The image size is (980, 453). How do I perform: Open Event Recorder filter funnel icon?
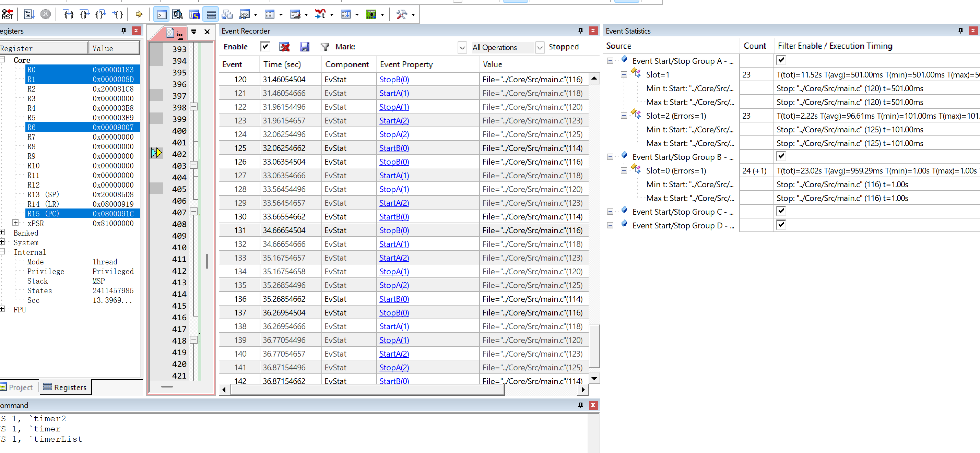pos(325,47)
